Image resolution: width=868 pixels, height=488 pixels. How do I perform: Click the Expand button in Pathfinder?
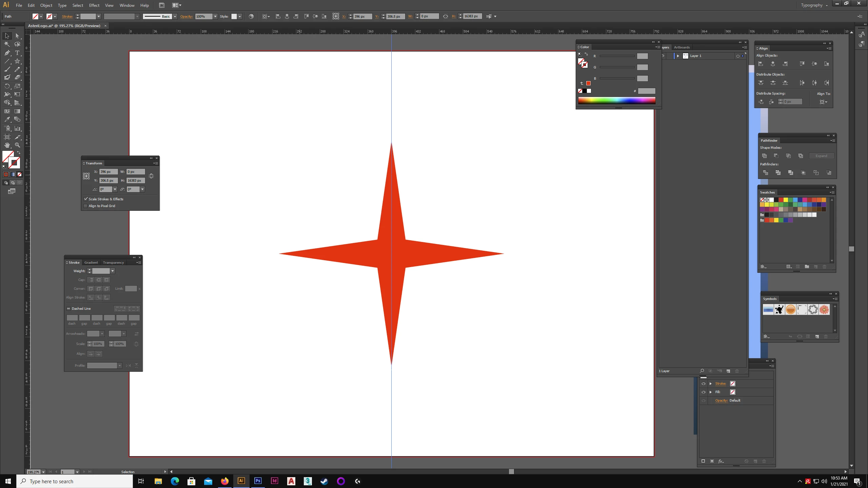(821, 156)
